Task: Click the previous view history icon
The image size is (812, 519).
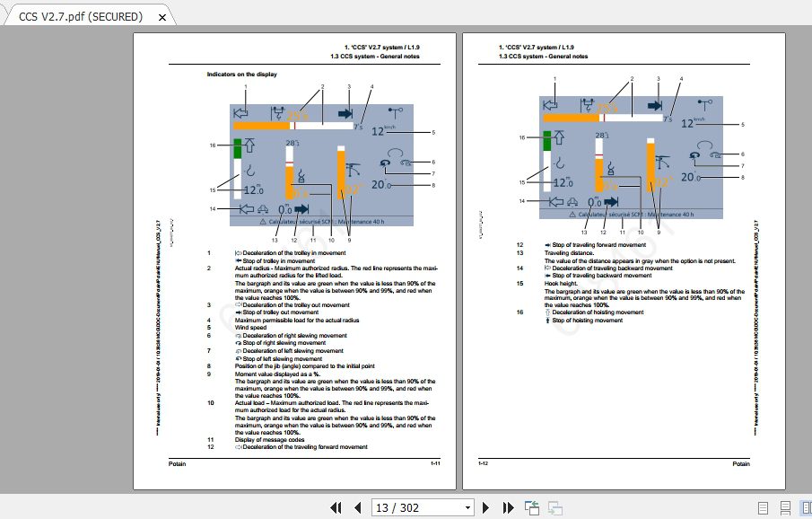Action: [x=532, y=507]
